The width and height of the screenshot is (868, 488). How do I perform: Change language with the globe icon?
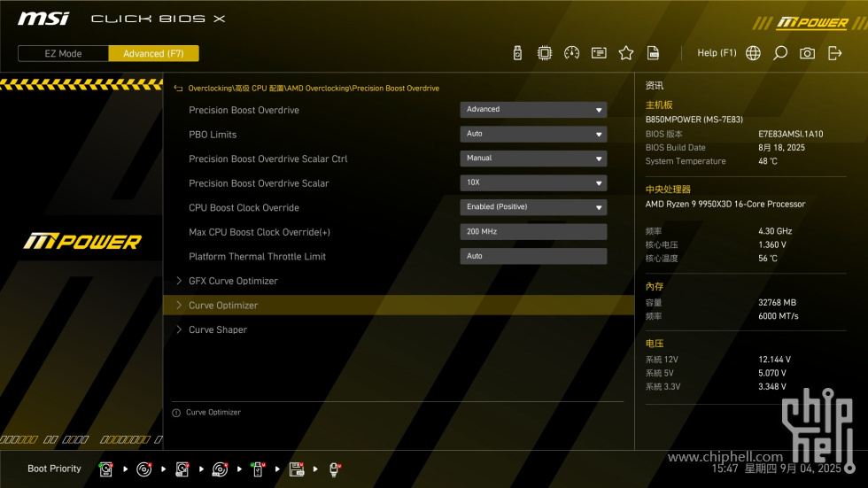(753, 53)
